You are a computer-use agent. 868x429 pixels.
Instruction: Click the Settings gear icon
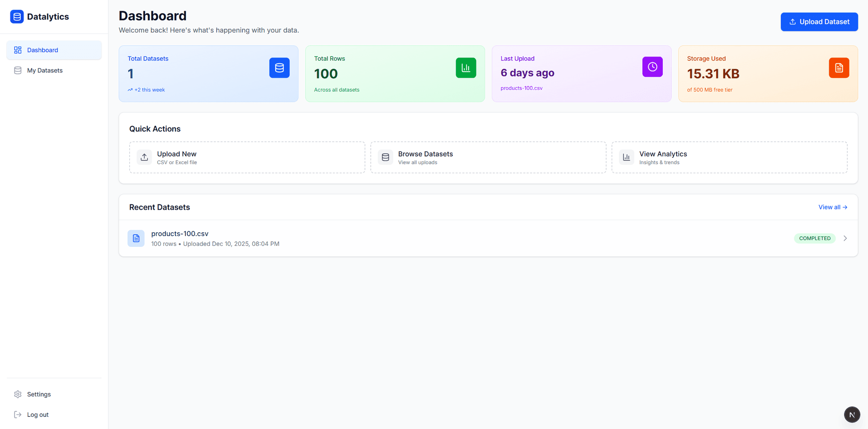point(17,394)
